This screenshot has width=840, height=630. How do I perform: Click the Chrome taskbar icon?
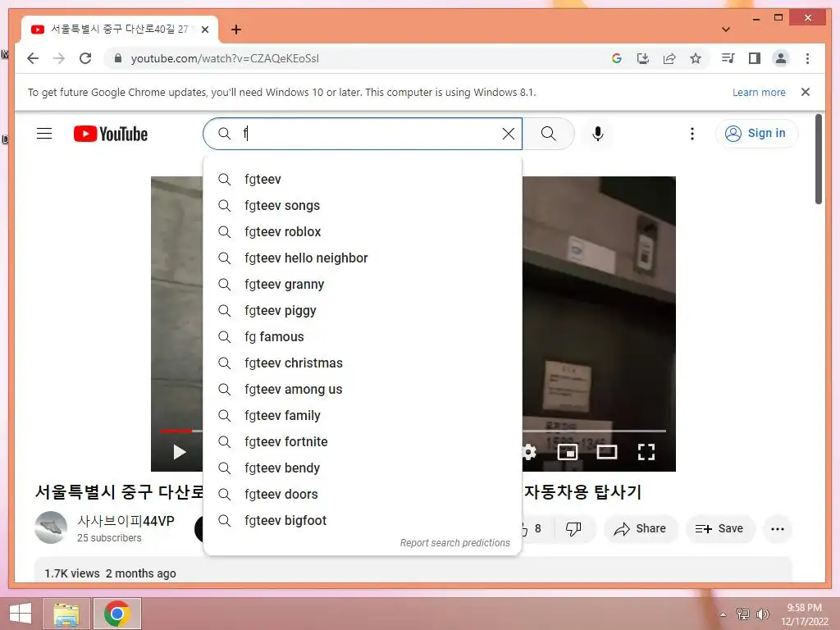[117, 614]
